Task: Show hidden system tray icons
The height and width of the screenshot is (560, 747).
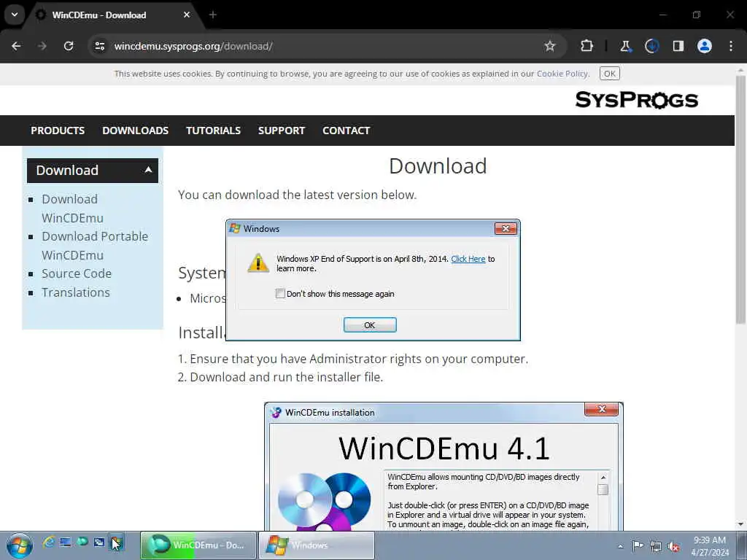Action: (620, 546)
